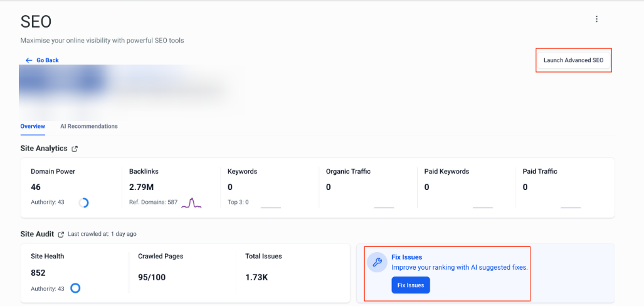Click the Fix Issues heading link
The width and height of the screenshot is (644, 306).
[406, 257]
